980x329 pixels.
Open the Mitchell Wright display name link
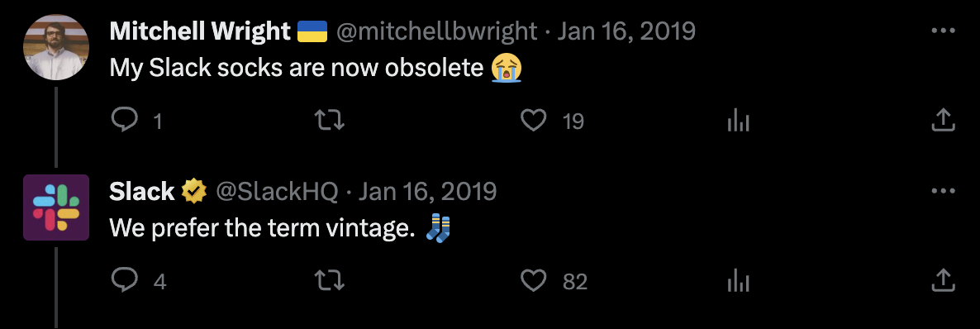(200, 31)
